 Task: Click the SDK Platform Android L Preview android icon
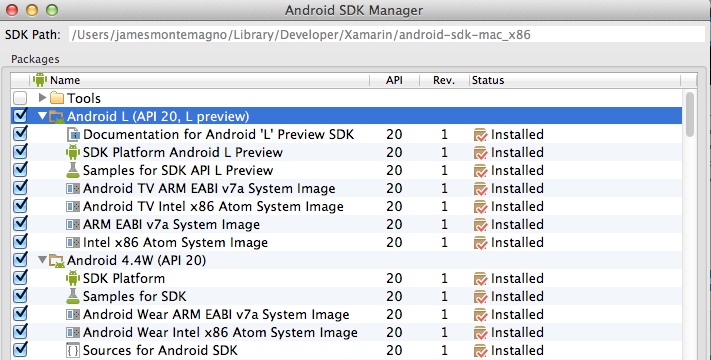point(73,152)
